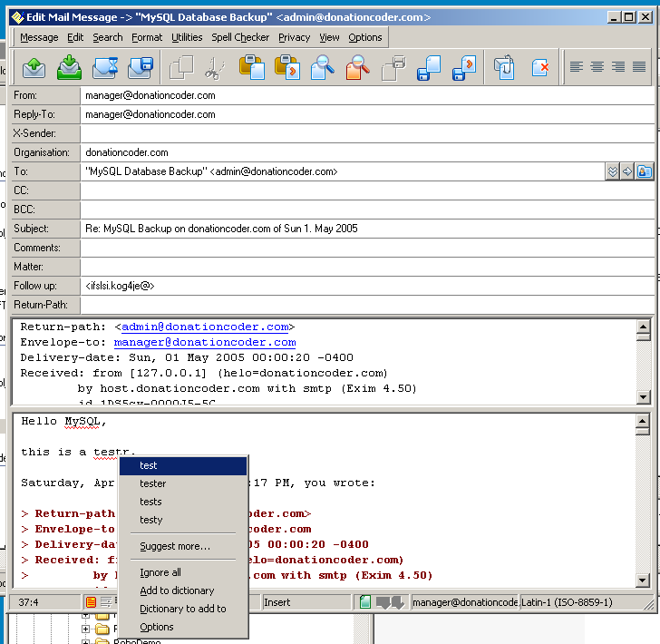Click the blue magnifier Find icon

pyautogui.click(x=323, y=67)
